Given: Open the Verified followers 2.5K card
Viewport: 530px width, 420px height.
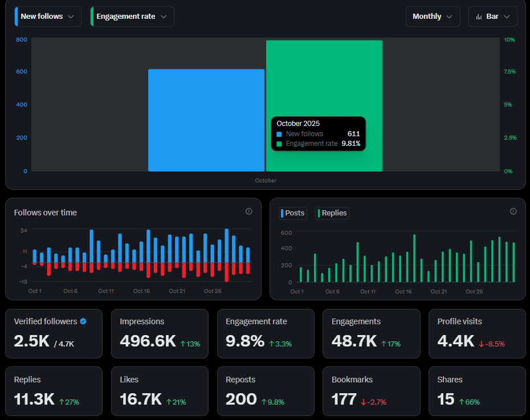Looking at the screenshot, I should click(x=54, y=333).
